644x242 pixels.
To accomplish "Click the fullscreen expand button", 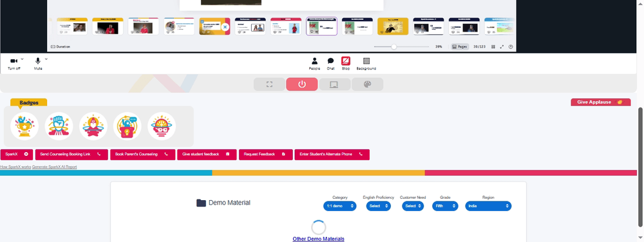I will (269, 84).
